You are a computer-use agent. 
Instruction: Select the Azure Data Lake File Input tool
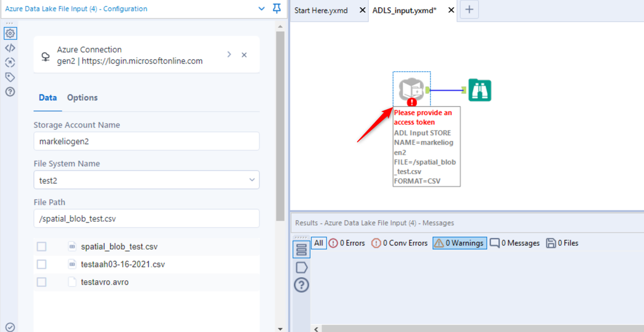412,90
